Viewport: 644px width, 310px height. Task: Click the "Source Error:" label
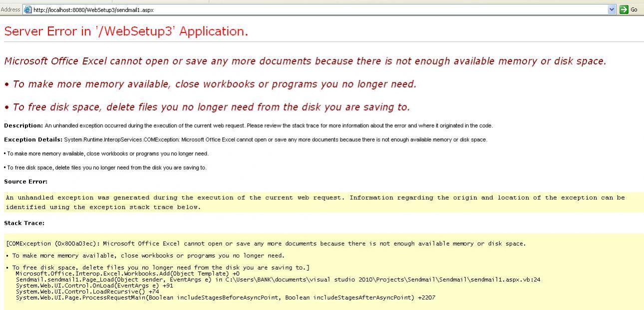coord(26,182)
